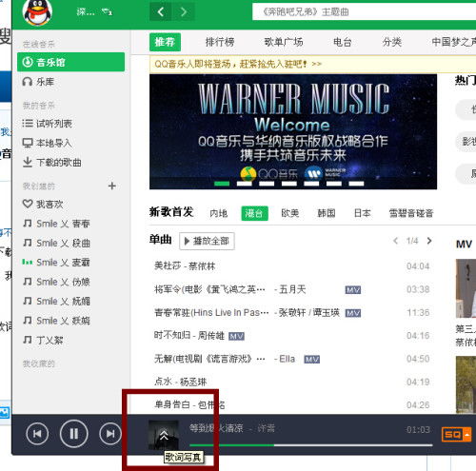Open 音乐馆 in the sidebar
The width and height of the screenshot is (476, 471).
point(71,62)
